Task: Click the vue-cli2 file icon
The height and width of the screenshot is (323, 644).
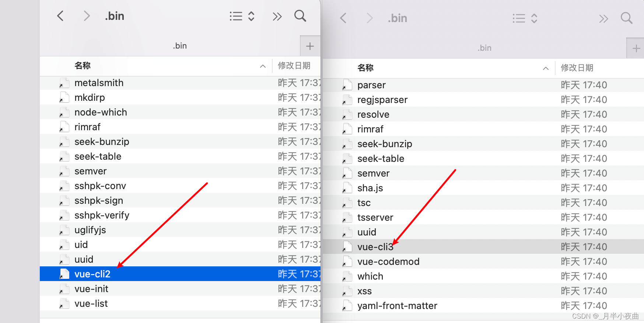Action: coord(64,274)
